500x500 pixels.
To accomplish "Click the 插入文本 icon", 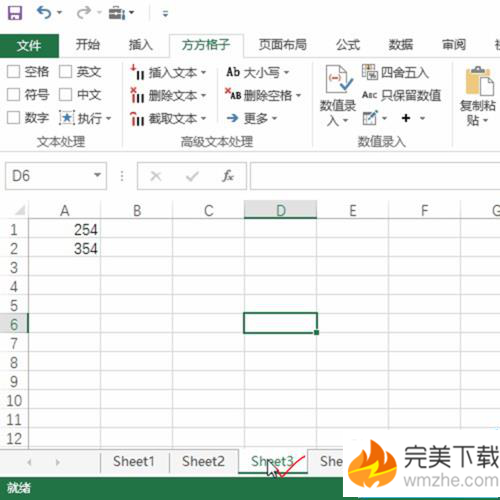I will [x=137, y=72].
